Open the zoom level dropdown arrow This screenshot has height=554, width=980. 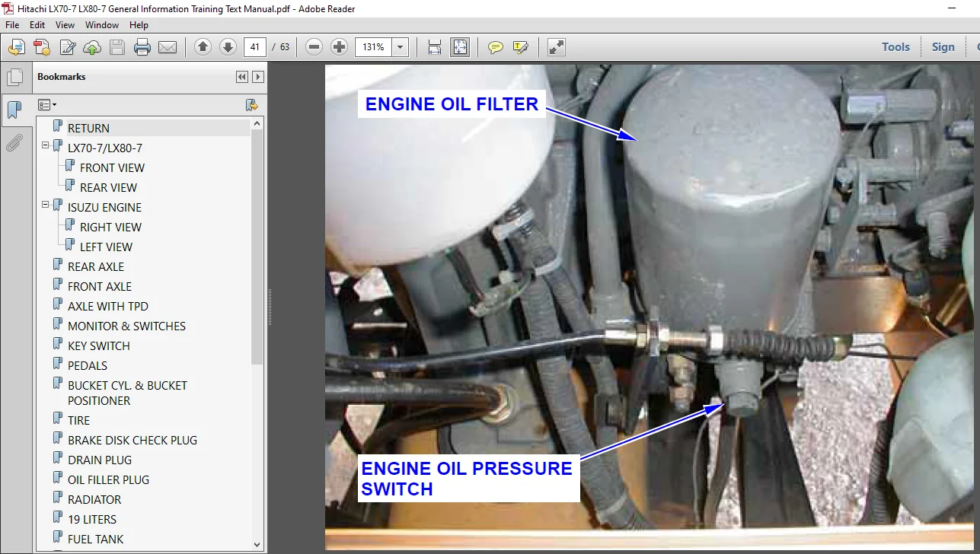pyautogui.click(x=401, y=47)
